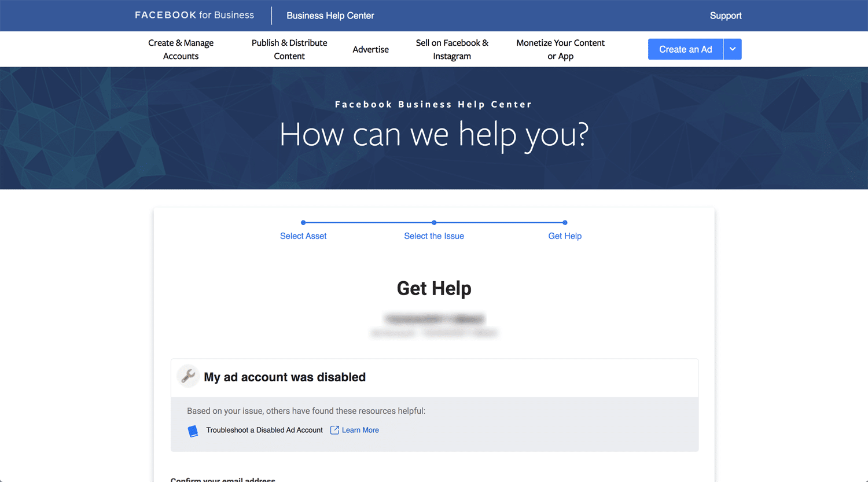Click the blue book resource icon
Screen dimensions: 868x482
tap(193, 431)
